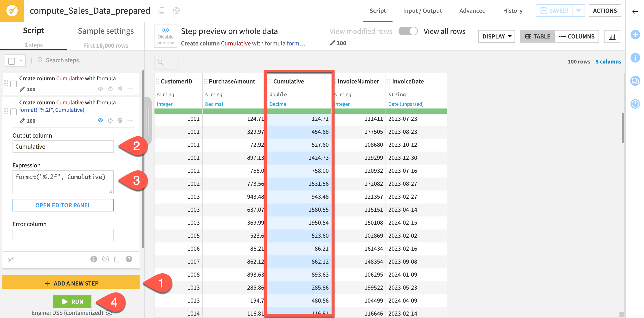644x318 pixels.
Task: Switch to Input / Output tab
Action: pos(422,11)
